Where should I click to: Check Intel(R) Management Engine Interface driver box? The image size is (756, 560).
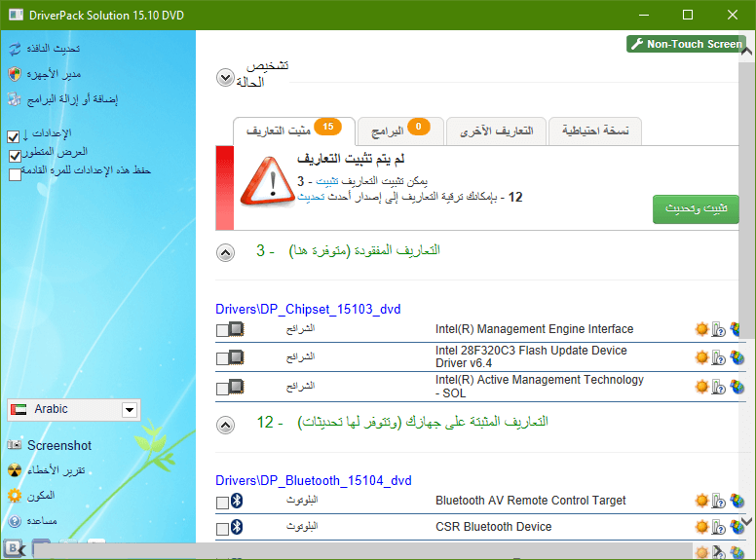click(222, 330)
